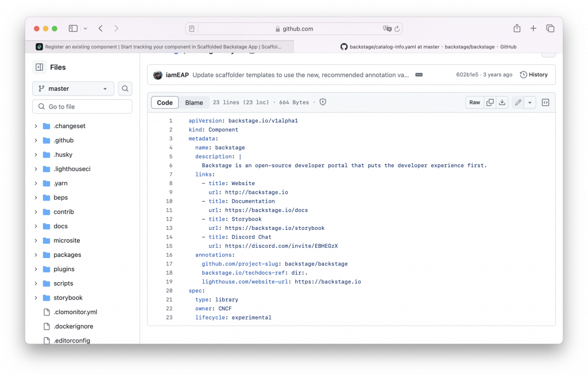588x377 pixels.
Task: Click line number 23 in gutter
Action: coord(169,318)
